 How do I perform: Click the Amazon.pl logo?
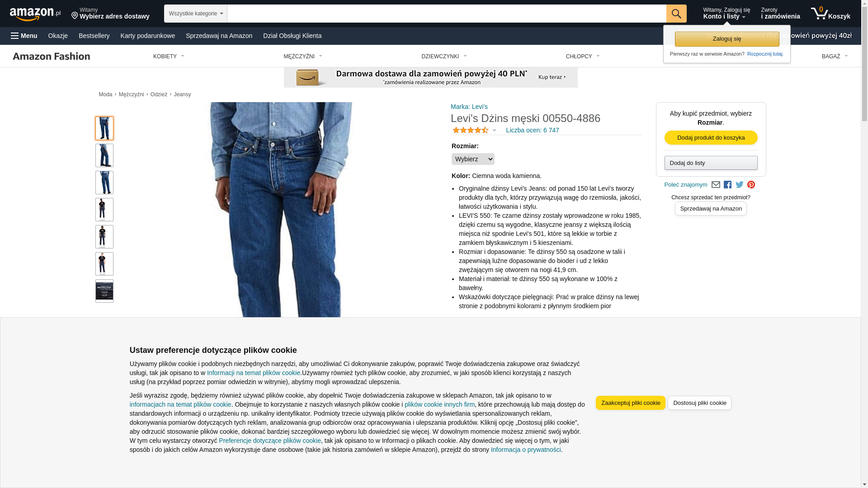click(35, 14)
